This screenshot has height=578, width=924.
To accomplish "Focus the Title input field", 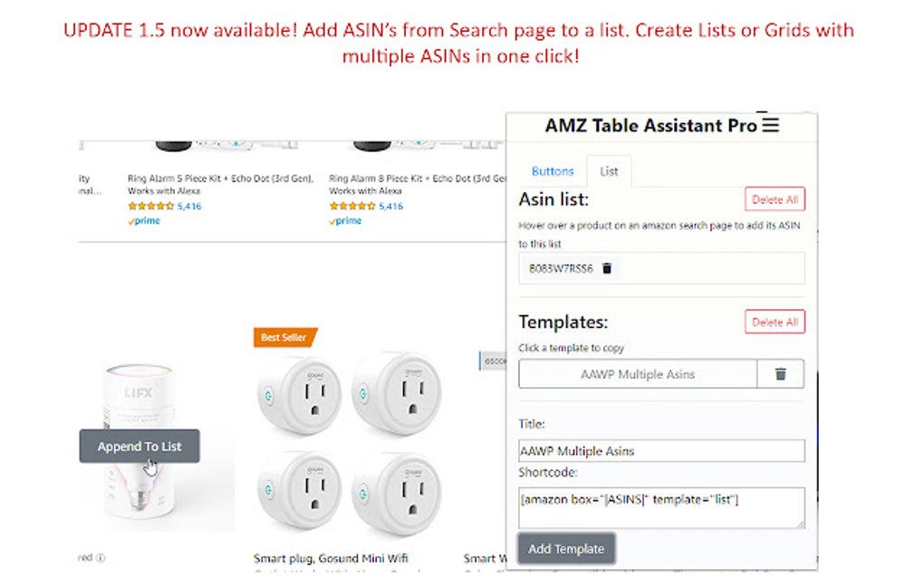I will pos(661,451).
